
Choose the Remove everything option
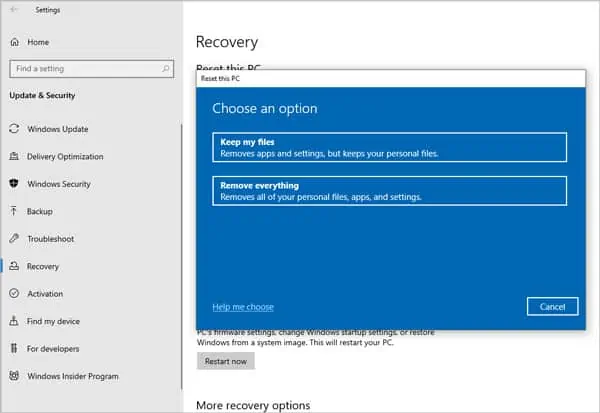tap(390, 191)
